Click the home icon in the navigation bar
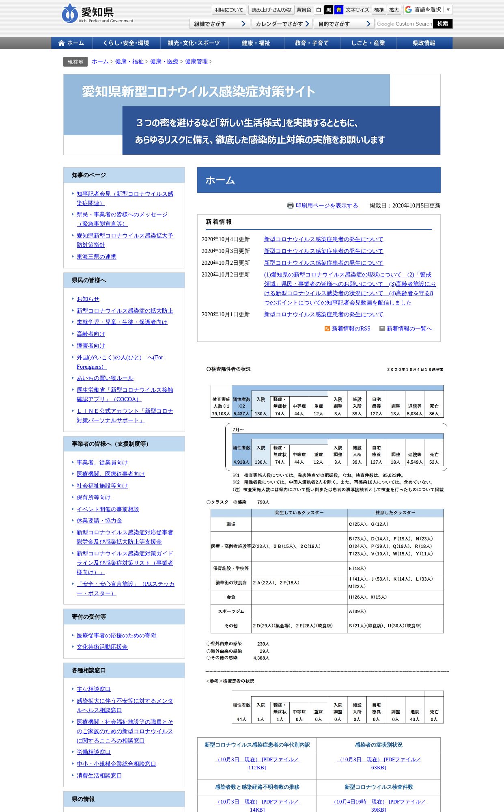The width and height of the screenshot is (504, 812). pos(62,43)
